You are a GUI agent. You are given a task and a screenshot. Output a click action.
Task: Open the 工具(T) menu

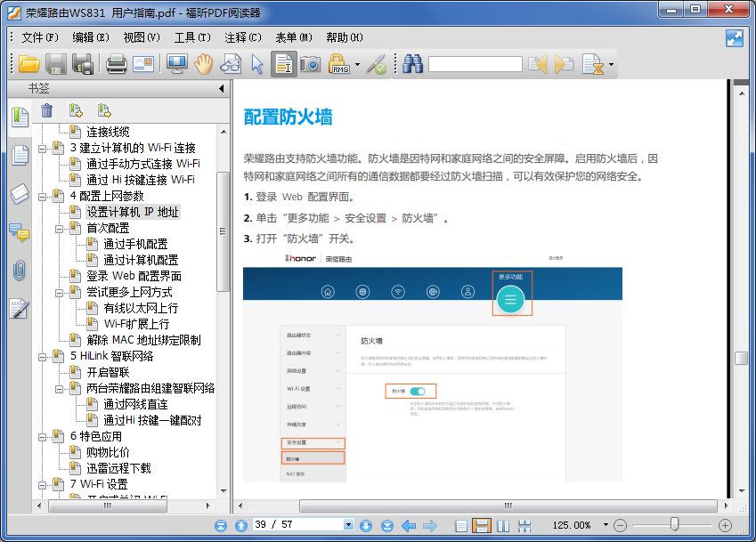pos(192,37)
